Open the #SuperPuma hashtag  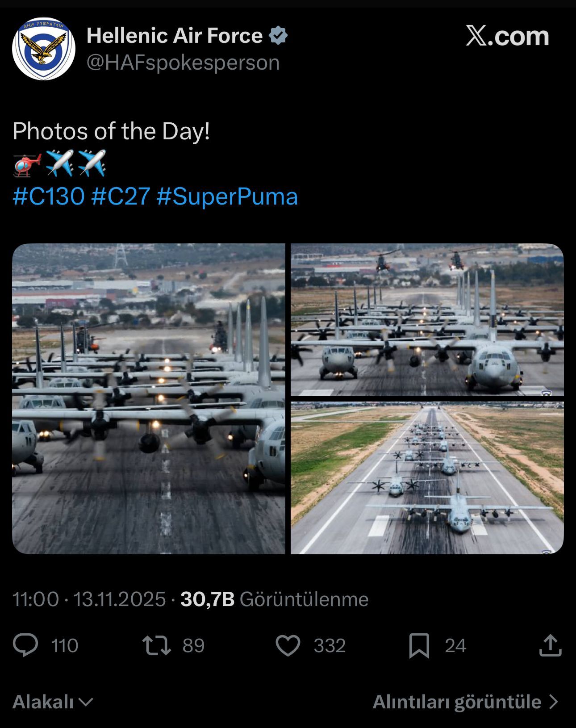click(x=227, y=197)
